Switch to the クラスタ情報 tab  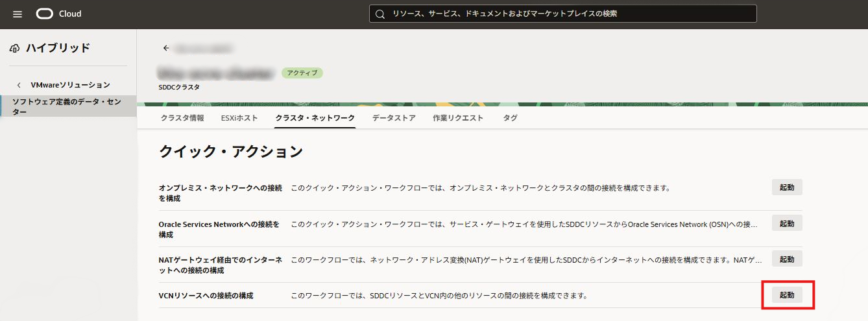click(182, 118)
